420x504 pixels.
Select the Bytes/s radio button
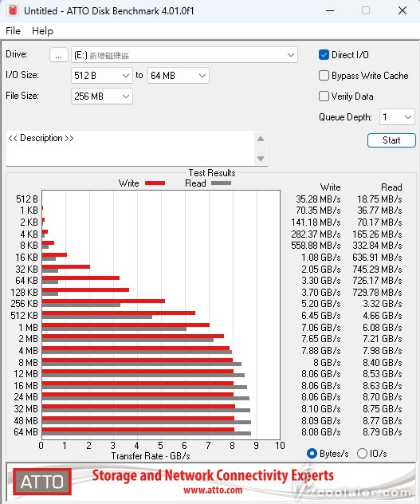[312, 453]
